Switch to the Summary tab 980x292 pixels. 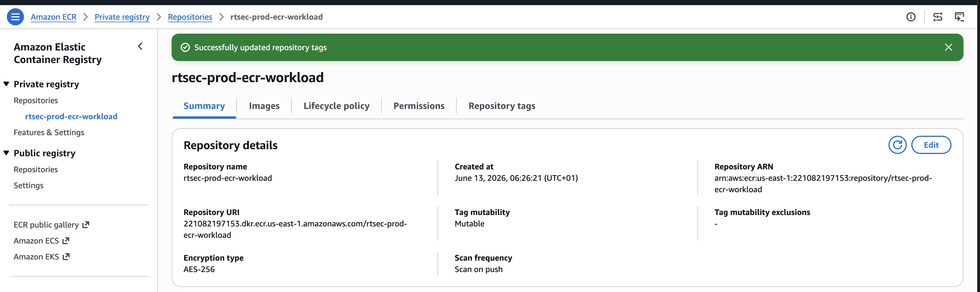204,106
